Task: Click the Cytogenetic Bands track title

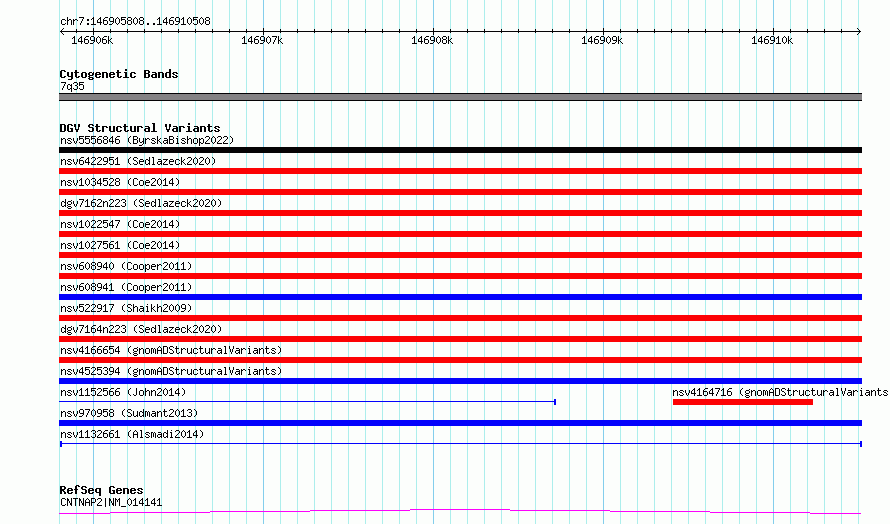Action: (119, 74)
